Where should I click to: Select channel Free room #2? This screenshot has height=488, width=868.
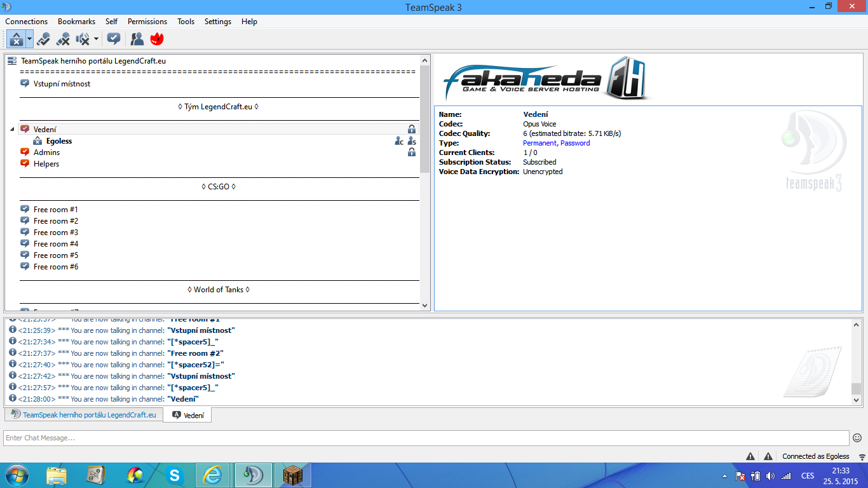pyautogui.click(x=56, y=221)
